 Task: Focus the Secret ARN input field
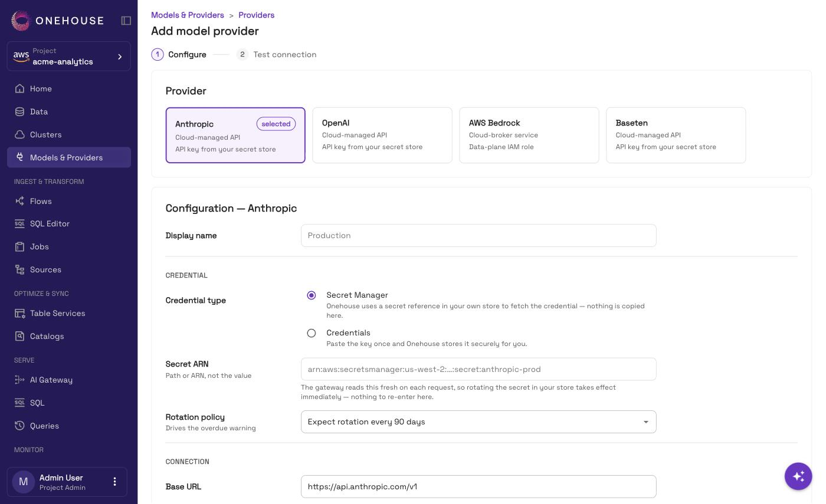click(x=478, y=369)
